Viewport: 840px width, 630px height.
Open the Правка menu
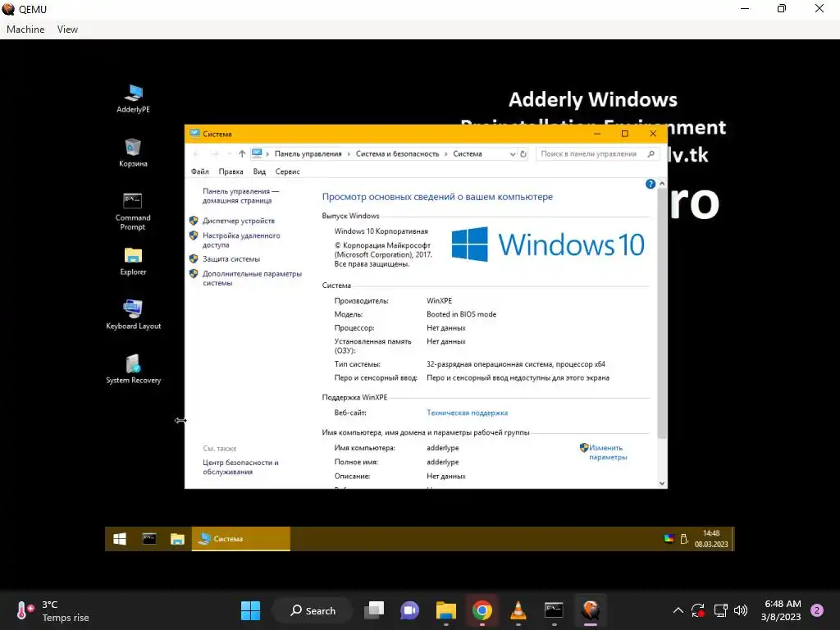click(x=231, y=171)
